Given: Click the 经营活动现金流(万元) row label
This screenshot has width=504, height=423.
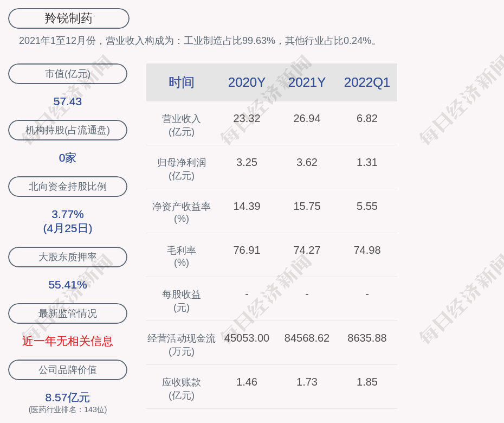Looking at the screenshot, I should pos(182,344).
